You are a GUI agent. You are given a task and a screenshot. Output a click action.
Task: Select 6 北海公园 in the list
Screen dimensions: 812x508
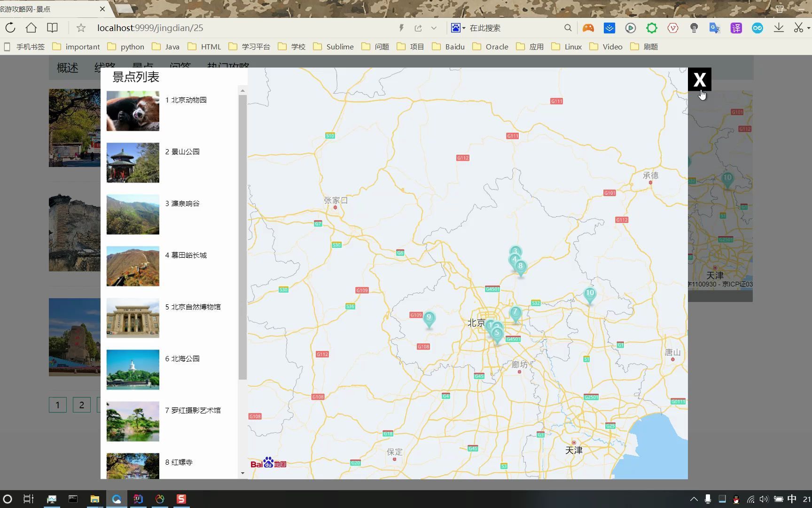pos(182,358)
